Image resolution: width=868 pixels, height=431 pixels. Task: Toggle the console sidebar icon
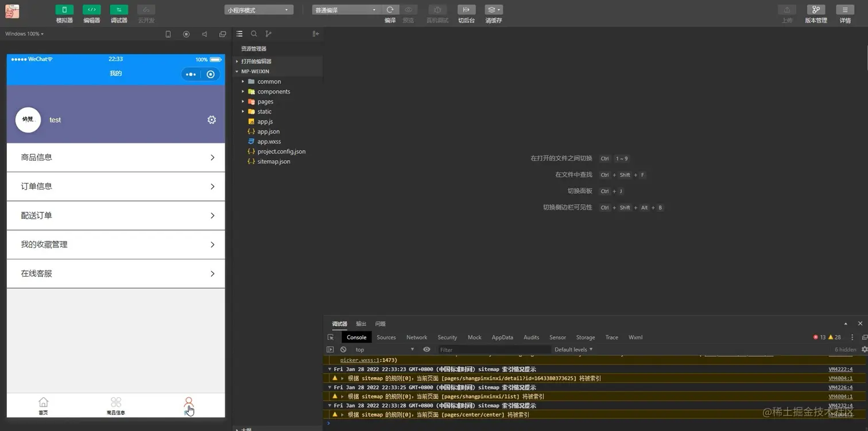[330, 350]
